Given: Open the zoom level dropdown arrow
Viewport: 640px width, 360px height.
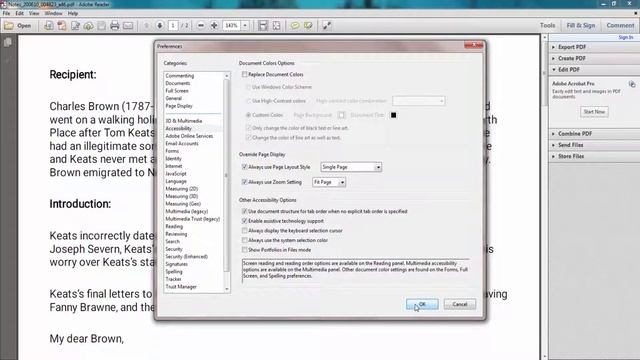Looking at the screenshot, I should (245, 26).
